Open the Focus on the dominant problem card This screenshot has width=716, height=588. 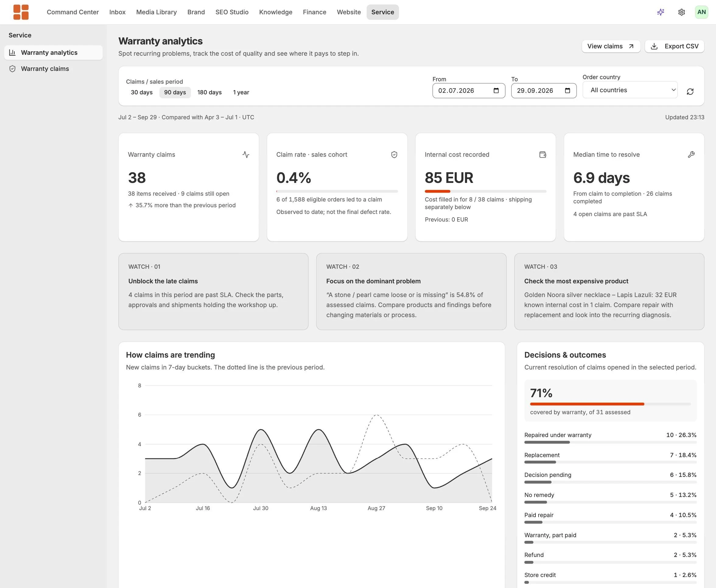(x=411, y=292)
